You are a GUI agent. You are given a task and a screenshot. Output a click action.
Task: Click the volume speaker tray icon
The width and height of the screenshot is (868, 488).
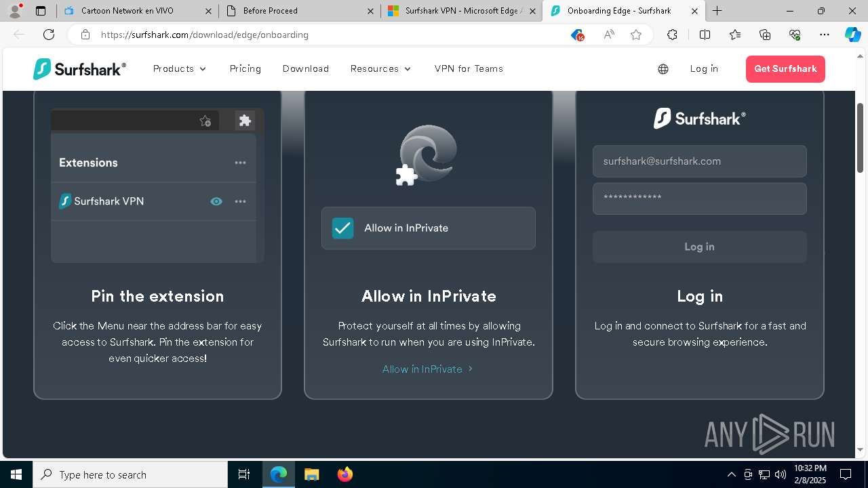pos(781,474)
